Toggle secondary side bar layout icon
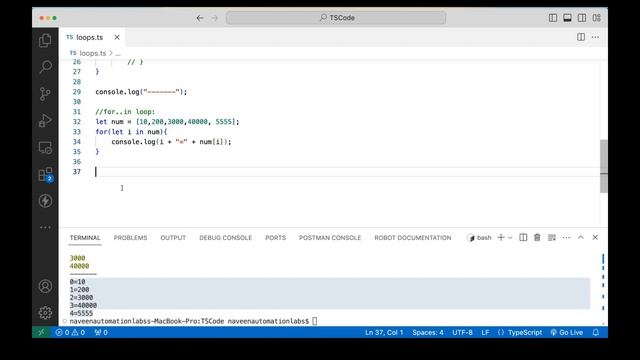This screenshot has width=640, height=360. (x=582, y=18)
